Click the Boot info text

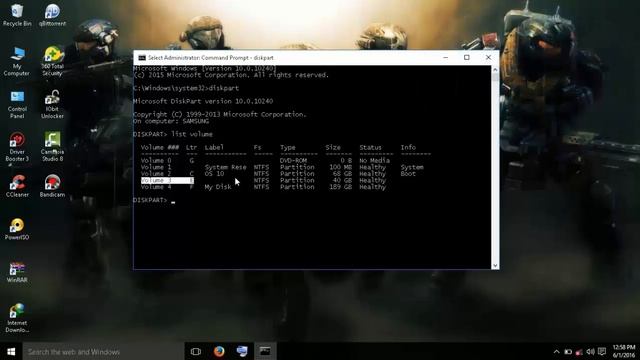point(408,174)
